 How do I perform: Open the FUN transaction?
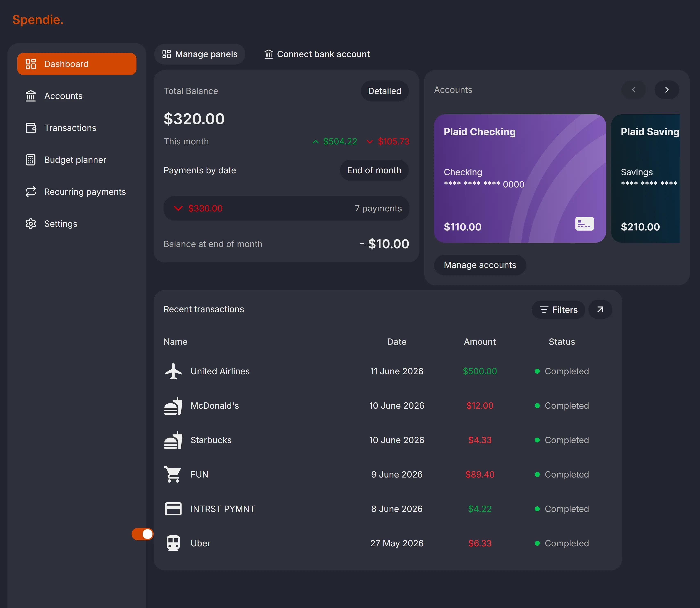[388, 474]
